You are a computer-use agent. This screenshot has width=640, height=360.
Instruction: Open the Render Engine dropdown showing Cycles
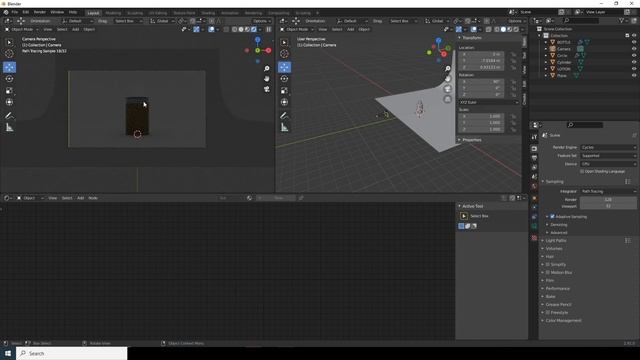(608, 147)
